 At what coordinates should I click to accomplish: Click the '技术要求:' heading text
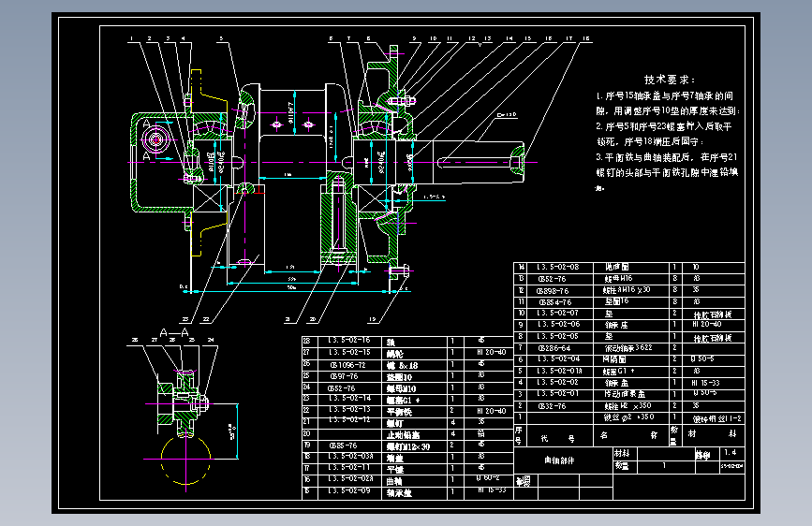click(670, 80)
